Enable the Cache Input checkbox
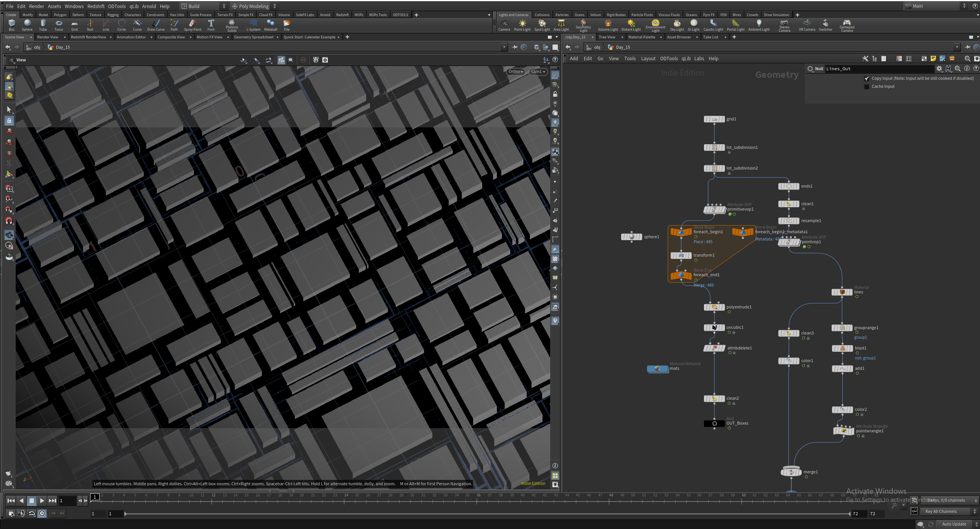Image resolution: width=980 pixels, height=529 pixels. 867,87
